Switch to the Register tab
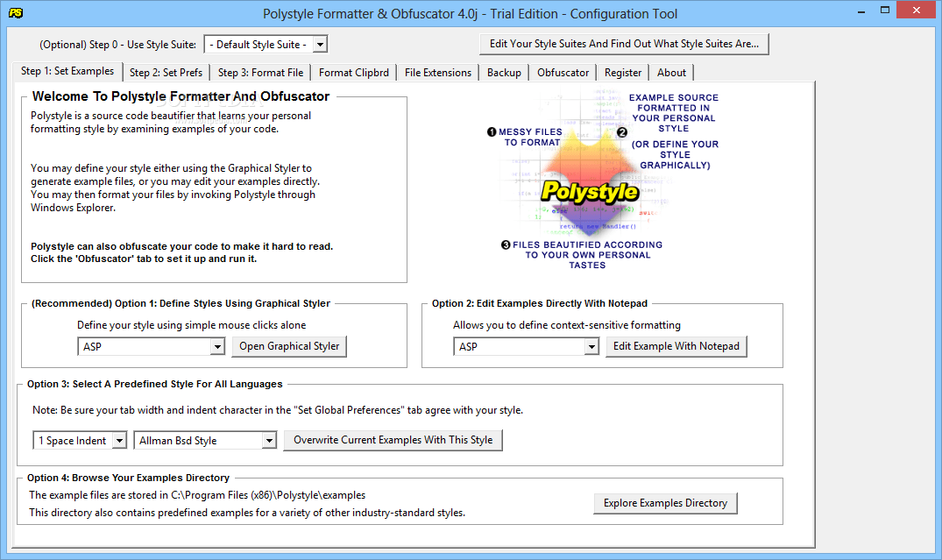Image resolution: width=942 pixels, height=560 pixels. (x=623, y=73)
